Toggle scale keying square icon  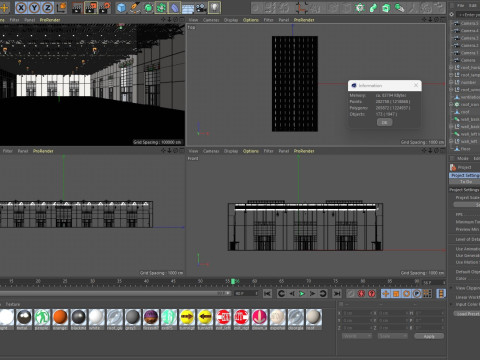tap(396, 294)
